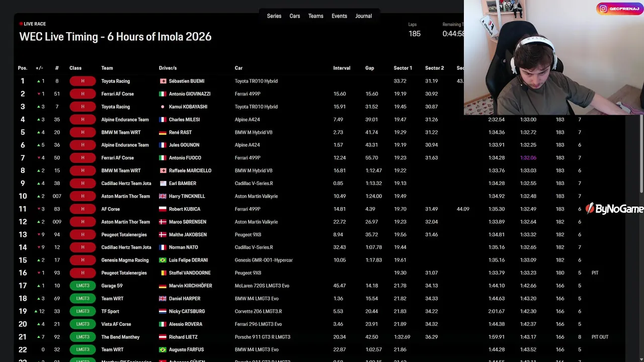
Task: Click the Genesis Magma Racing team name
Action: point(125,260)
